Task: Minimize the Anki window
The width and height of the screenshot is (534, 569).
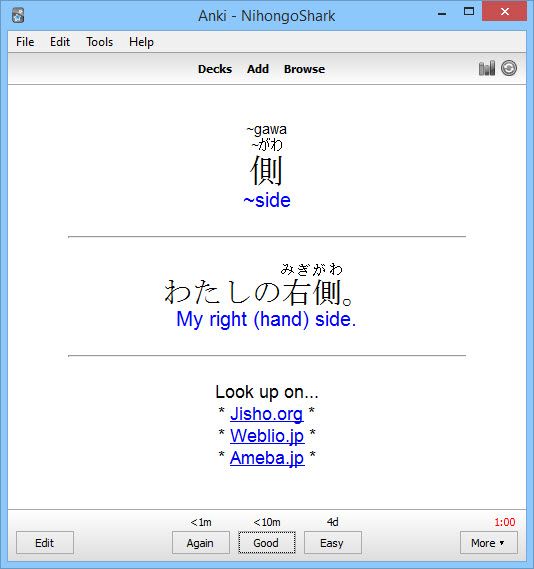Action: 442,13
